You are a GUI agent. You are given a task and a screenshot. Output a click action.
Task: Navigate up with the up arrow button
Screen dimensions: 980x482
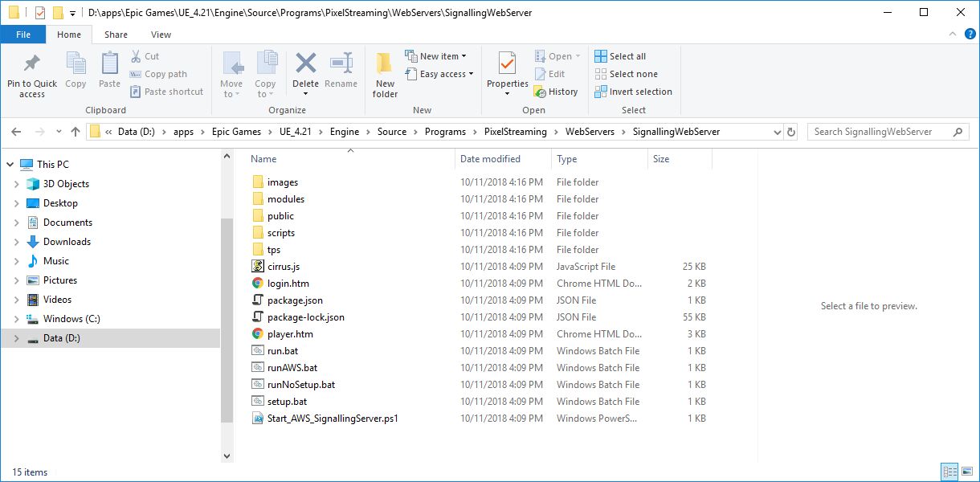(x=75, y=131)
